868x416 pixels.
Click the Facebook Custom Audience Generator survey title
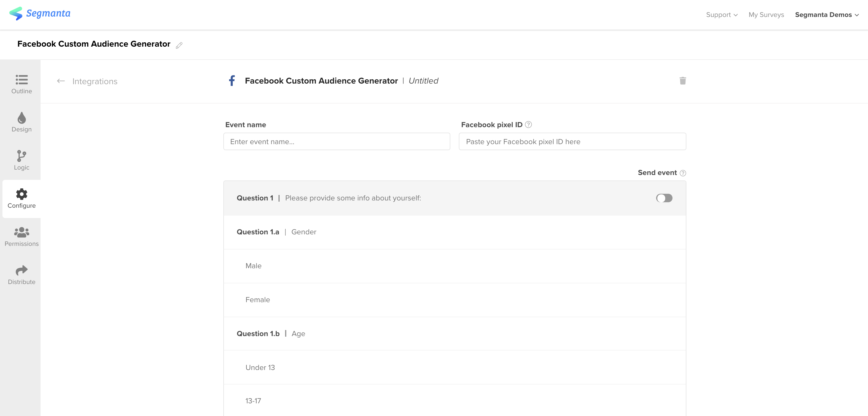pos(94,44)
